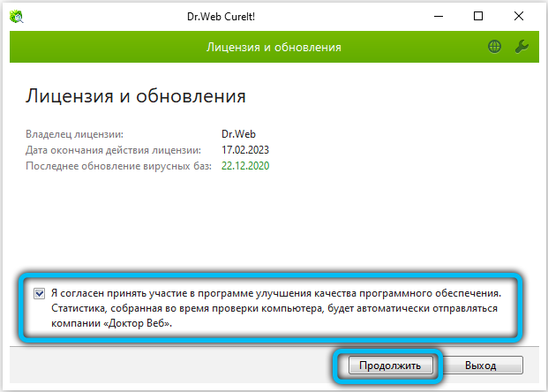The image size is (548, 392).
Task: Click the green banner title Лицензия и обновления
Action: point(274,47)
